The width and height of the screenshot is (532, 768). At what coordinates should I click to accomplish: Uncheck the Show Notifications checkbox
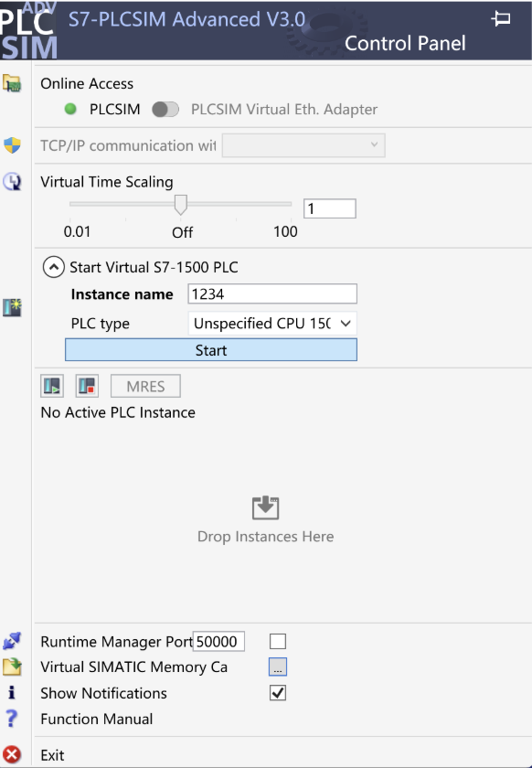point(278,693)
